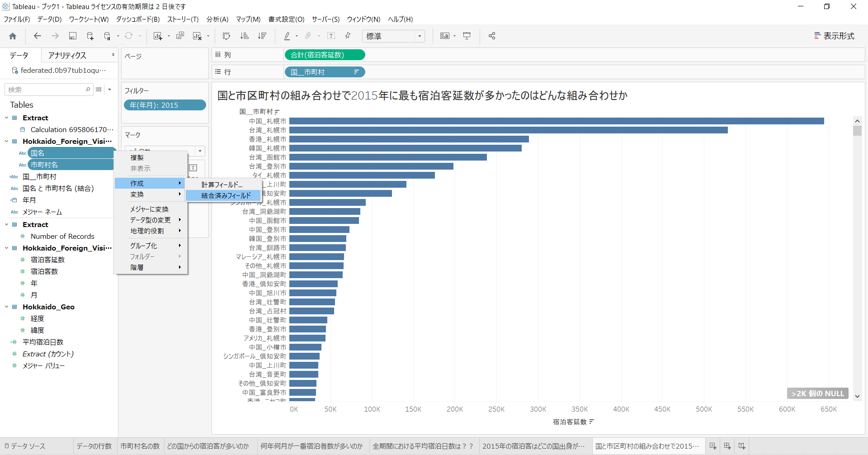Choose メジャーに変換 in the context menu
Screen dimensions: 868x455
(x=151, y=209)
